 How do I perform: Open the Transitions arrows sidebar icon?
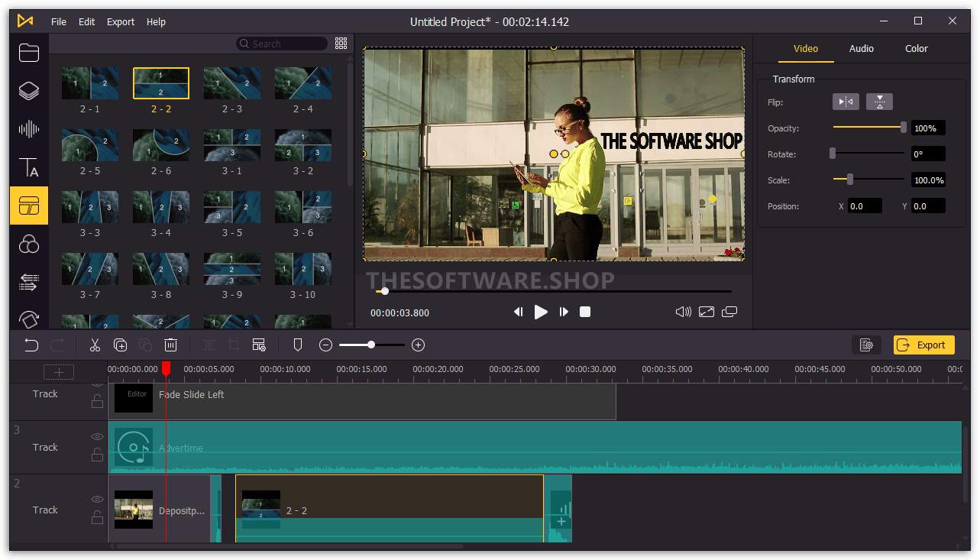click(x=29, y=282)
